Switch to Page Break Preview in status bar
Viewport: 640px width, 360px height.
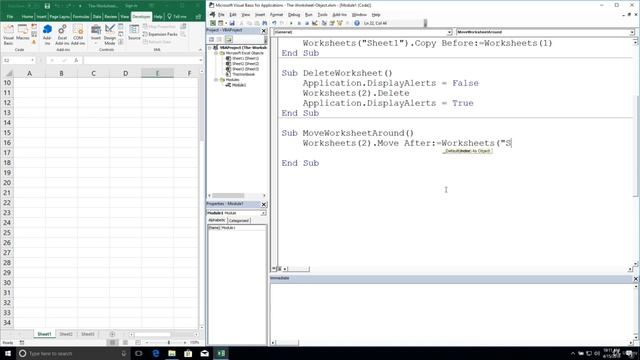tap(138, 342)
